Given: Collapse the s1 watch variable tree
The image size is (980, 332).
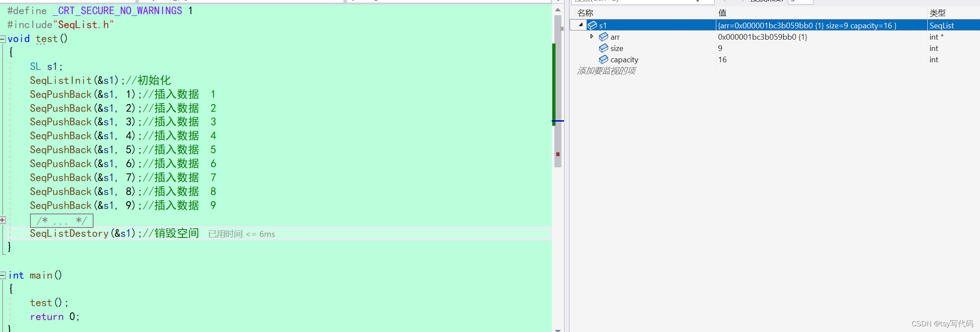Looking at the screenshot, I should pyautogui.click(x=581, y=25).
